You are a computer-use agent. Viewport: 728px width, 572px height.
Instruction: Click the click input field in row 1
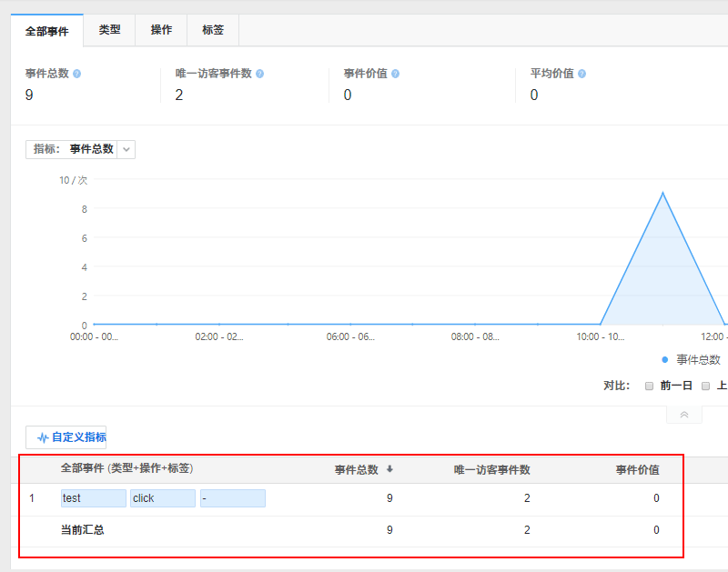click(x=163, y=497)
